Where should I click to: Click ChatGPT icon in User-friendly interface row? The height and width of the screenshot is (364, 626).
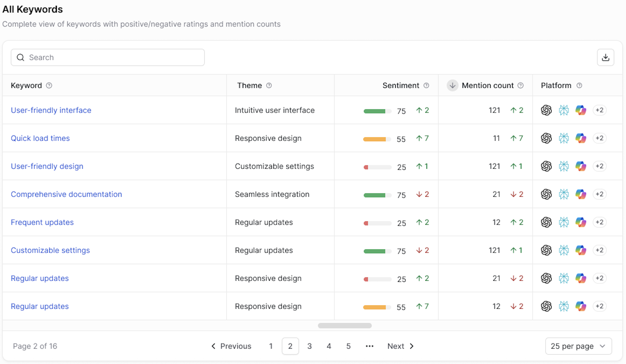(x=546, y=110)
